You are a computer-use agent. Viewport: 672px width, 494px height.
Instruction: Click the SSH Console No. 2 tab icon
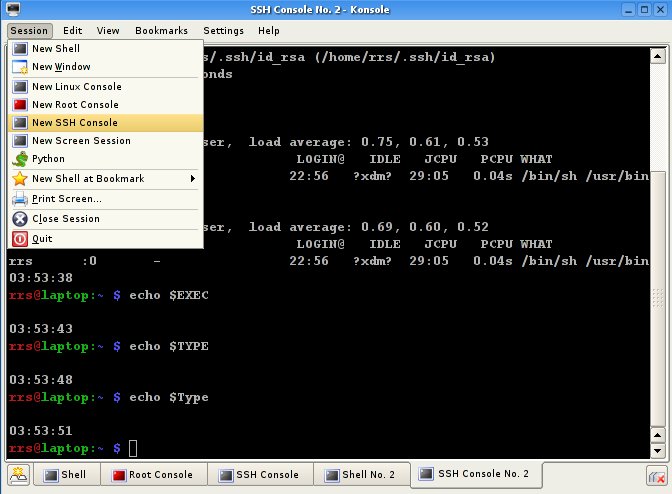426,474
